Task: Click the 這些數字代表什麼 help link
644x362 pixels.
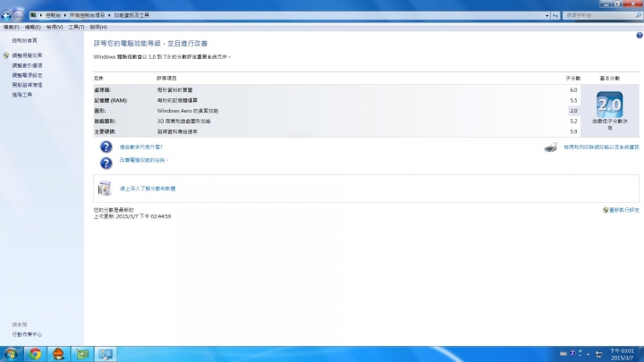Action: [141, 147]
